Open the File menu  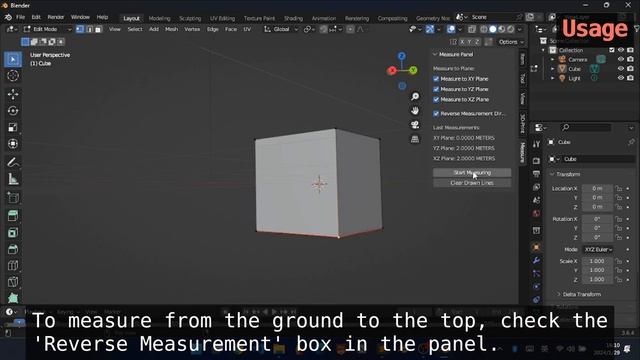tap(20, 17)
